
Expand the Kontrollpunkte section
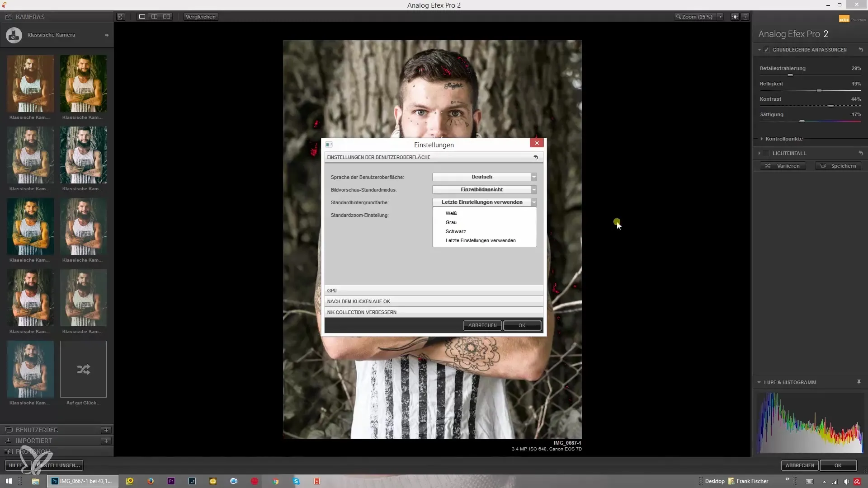[x=762, y=139]
